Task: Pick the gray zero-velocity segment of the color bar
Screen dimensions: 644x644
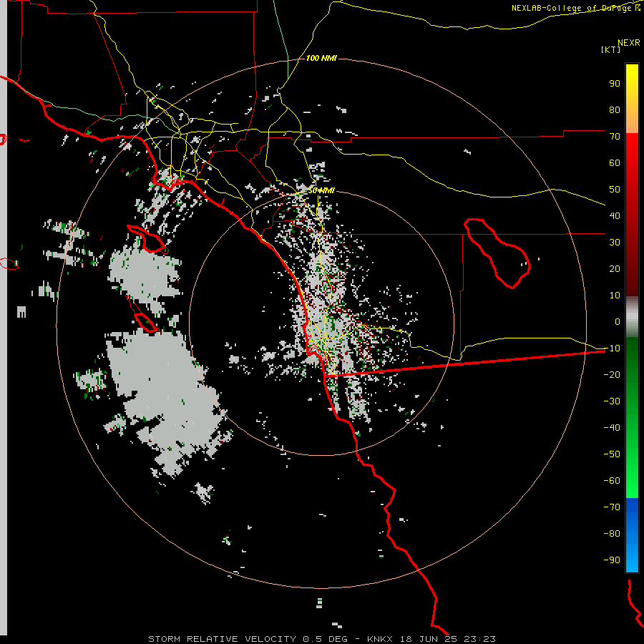Action: point(632,317)
